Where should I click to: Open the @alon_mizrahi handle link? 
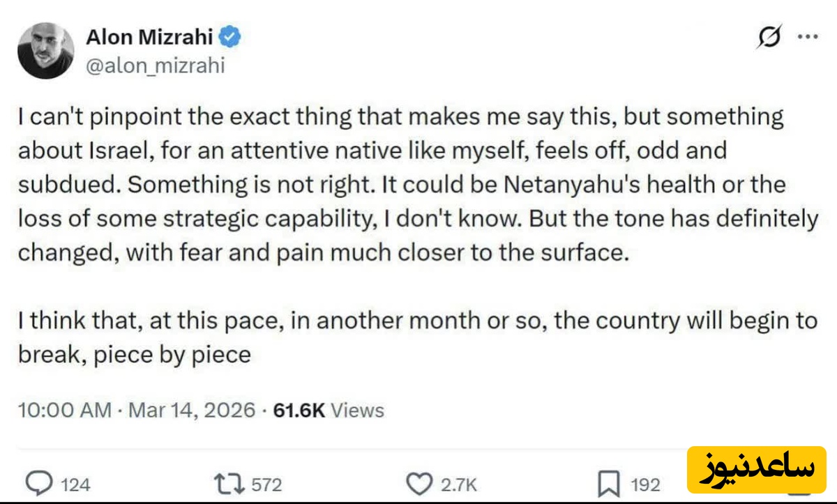click(x=155, y=67)
